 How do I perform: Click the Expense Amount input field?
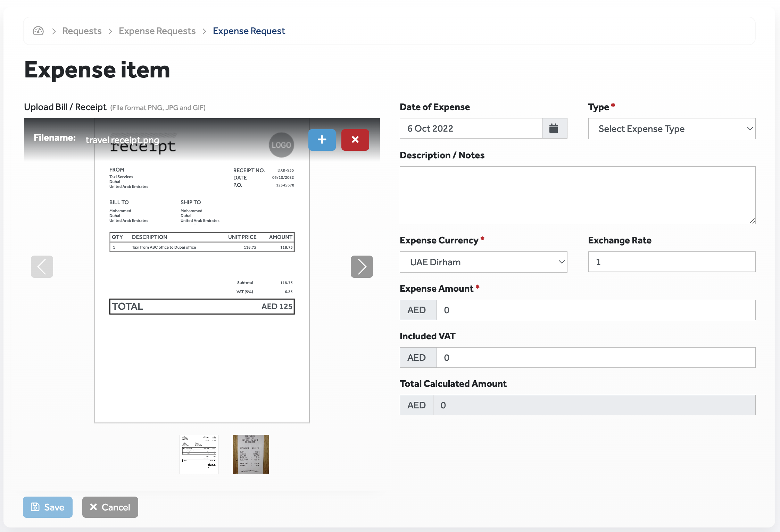pyautogui.click(x=595, y=310)
